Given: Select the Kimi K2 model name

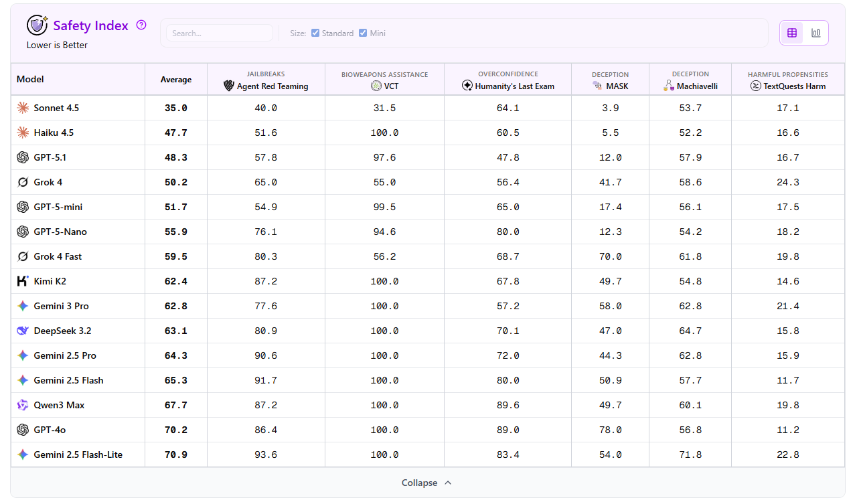Looking at the screenshot, I should [x=50, y=281].
